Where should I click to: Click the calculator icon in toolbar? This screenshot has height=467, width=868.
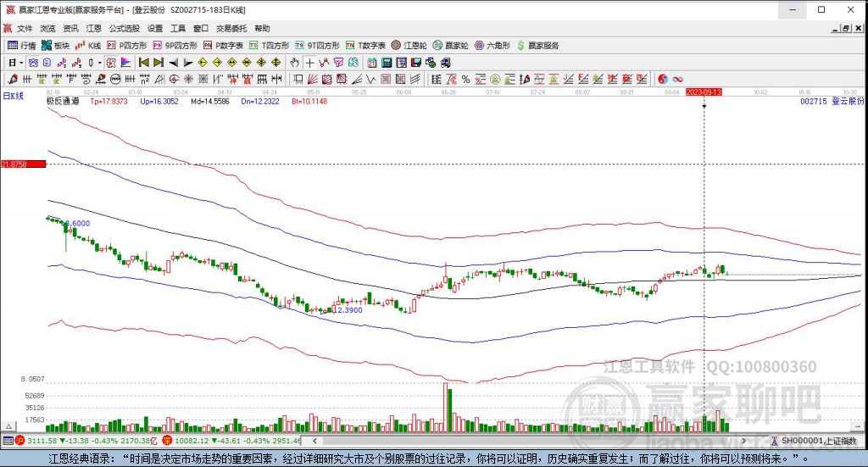click(x=387, y=62)
